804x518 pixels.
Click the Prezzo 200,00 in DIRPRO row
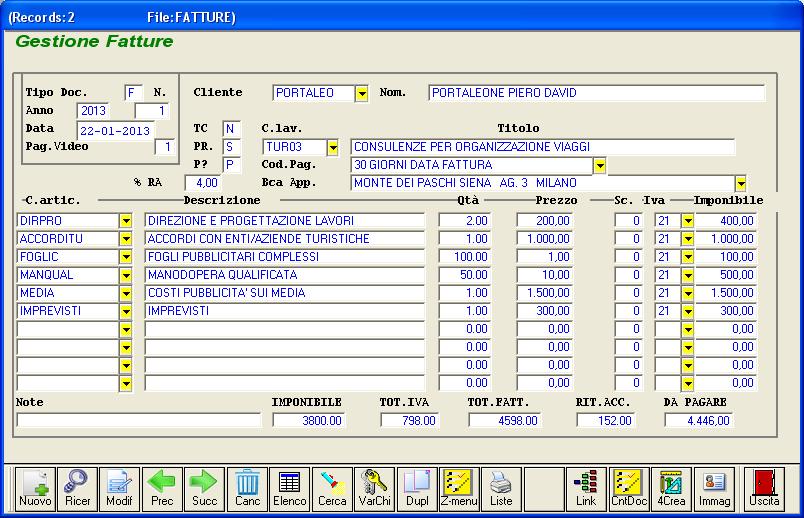pos(545,221)
